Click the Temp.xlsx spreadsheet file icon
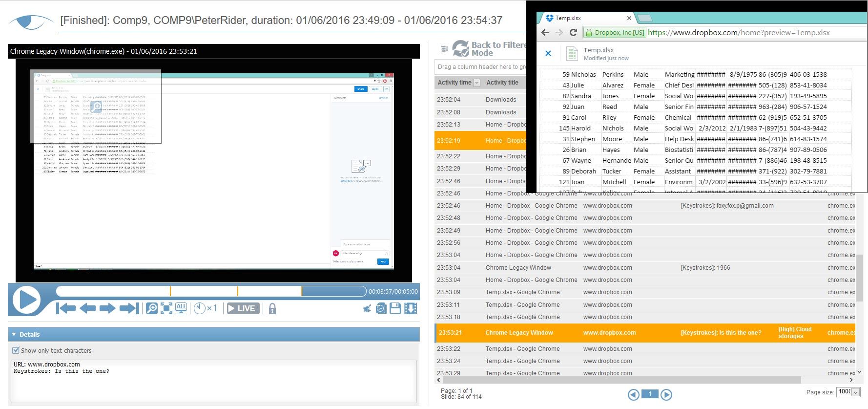868x409 pixels. (572, 54)
